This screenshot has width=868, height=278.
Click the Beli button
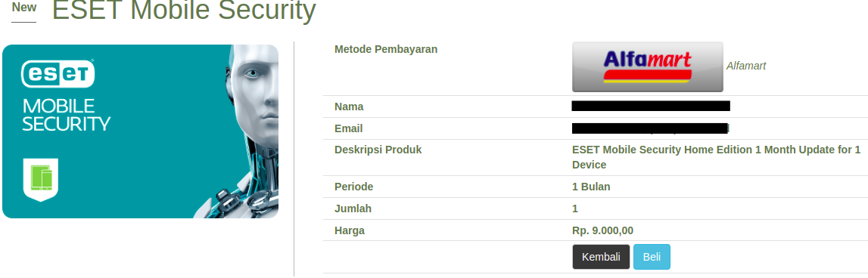point(652,257)
